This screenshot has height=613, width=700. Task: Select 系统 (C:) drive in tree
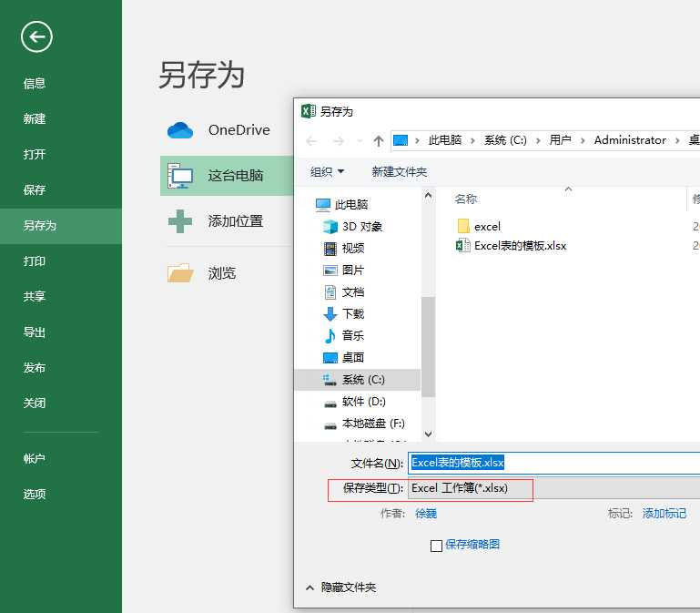[x=358, y=380]
